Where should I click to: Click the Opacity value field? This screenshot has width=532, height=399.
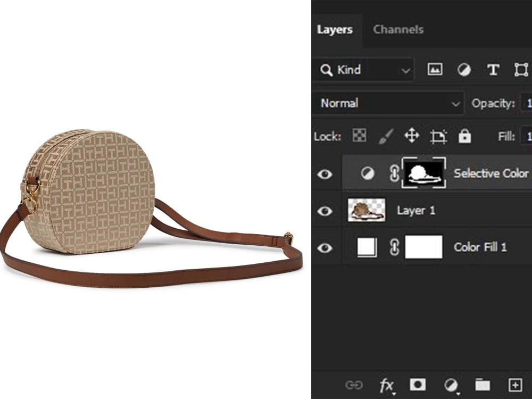click(x=526, y=104)
